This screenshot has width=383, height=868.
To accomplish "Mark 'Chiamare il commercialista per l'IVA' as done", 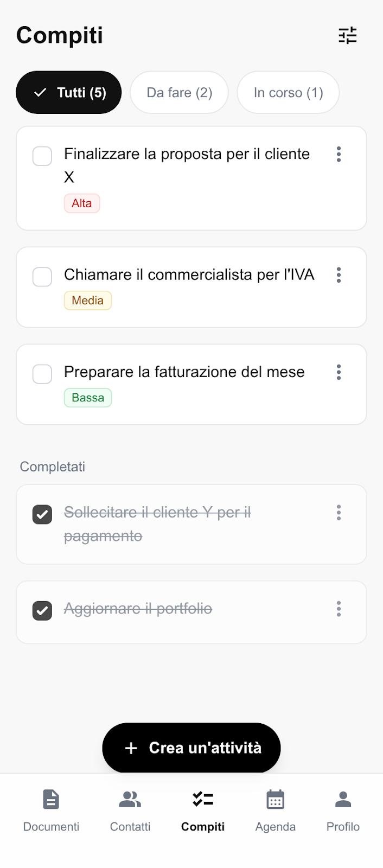I will pyautogui.click(x=42, y=277).
